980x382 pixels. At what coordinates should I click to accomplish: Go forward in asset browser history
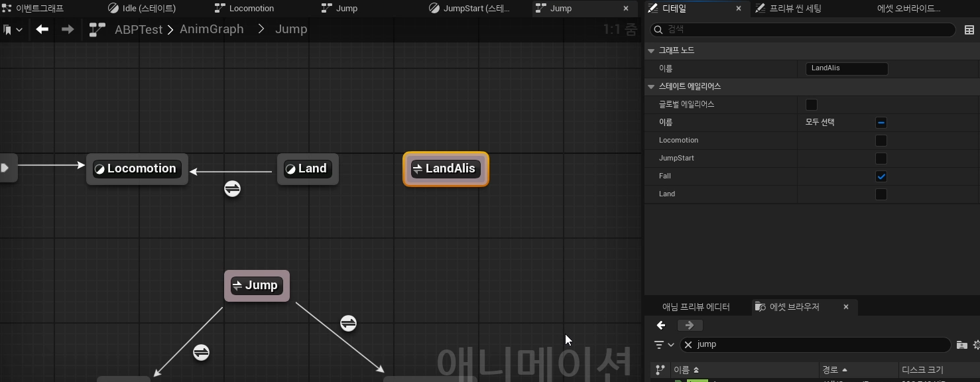click(x=690, y=325)
